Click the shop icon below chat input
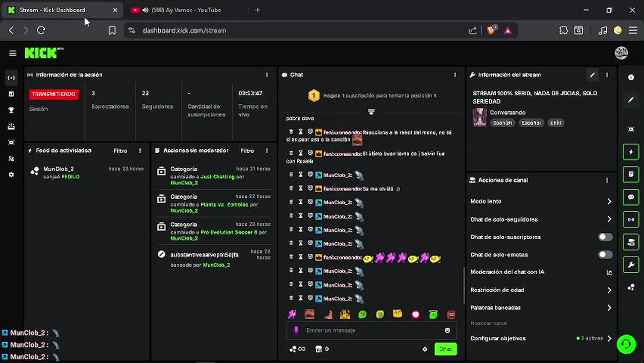The height and width of the screenshot is (363, 644). tap(318, 349)
